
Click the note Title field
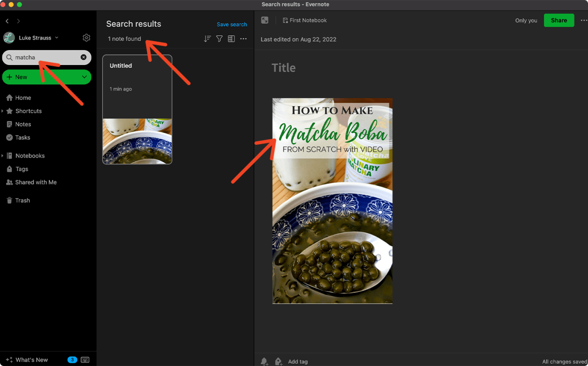pyautogui.click(x=283, y=68)
